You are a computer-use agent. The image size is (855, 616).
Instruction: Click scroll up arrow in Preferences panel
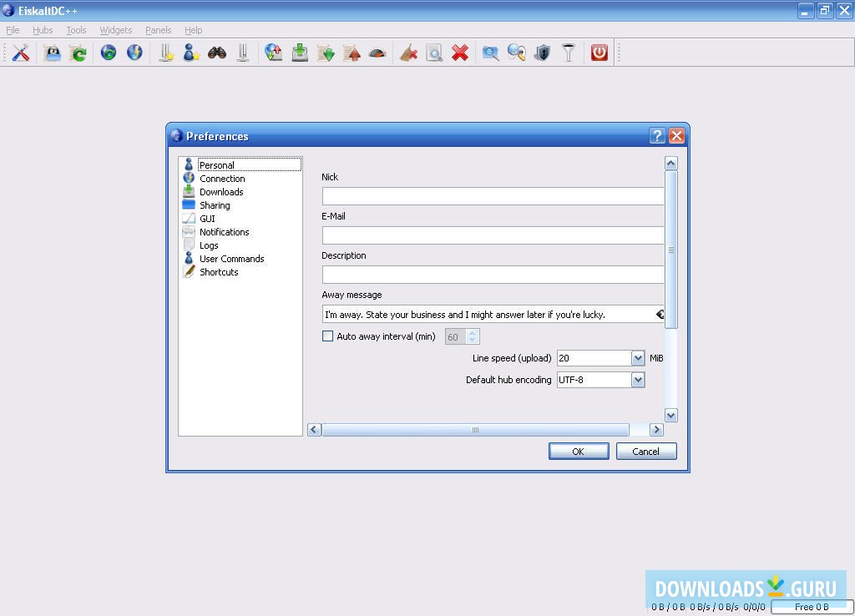click(x=671, y=163)
